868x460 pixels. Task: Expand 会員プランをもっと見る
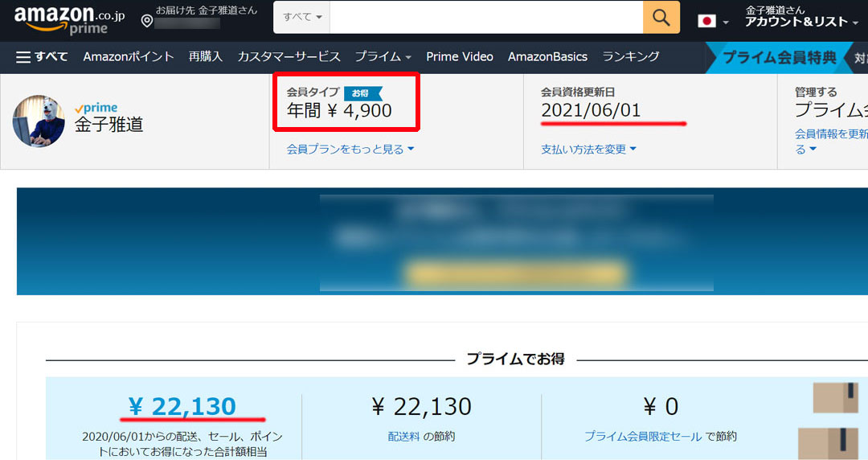(350, 149)
